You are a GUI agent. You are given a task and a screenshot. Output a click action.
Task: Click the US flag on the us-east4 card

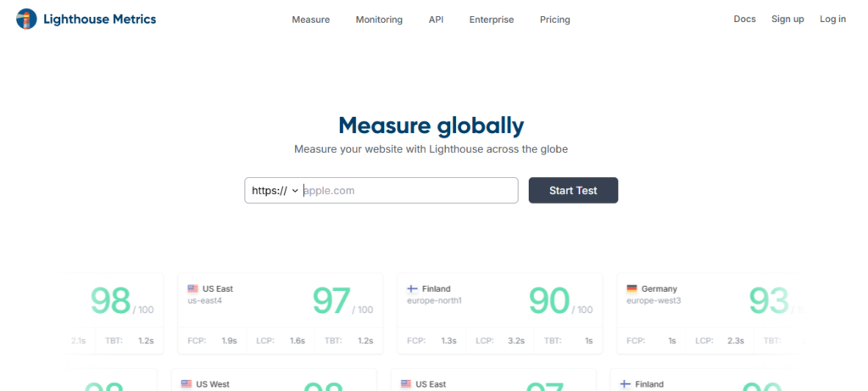click(x=193, y=288)
